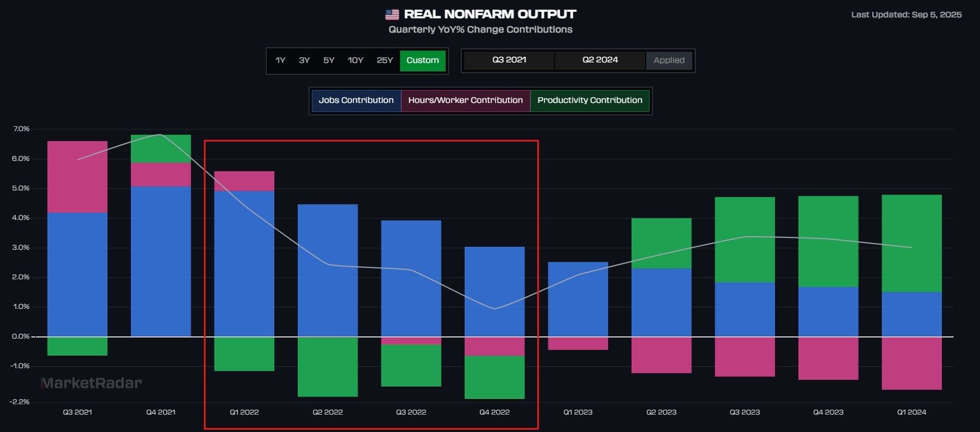The image size is (980, 432).
Task: Click the blue Q4 2021 jobs bar
Action: (161, 262)
